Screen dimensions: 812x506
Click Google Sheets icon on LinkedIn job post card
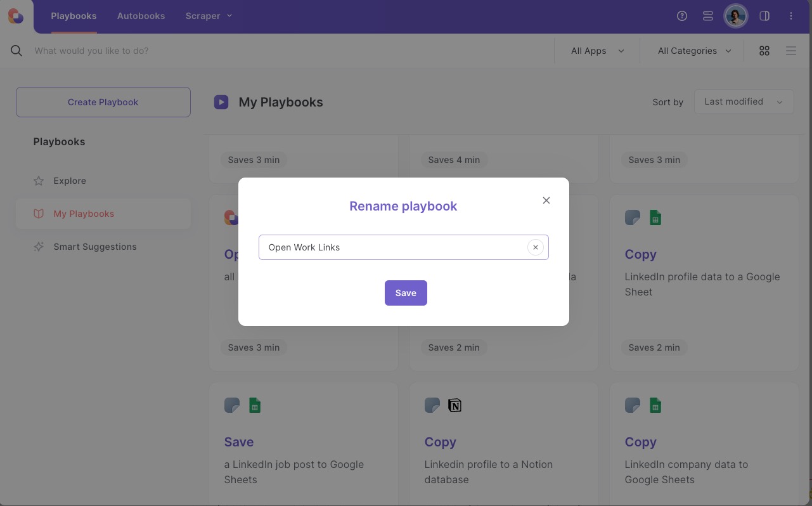pyautogui.click(x=254, y=406)
